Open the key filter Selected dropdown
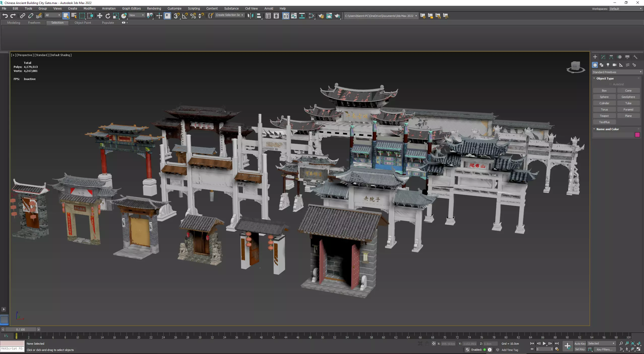This screenshot has height=354, width=644. coord(601,343)
